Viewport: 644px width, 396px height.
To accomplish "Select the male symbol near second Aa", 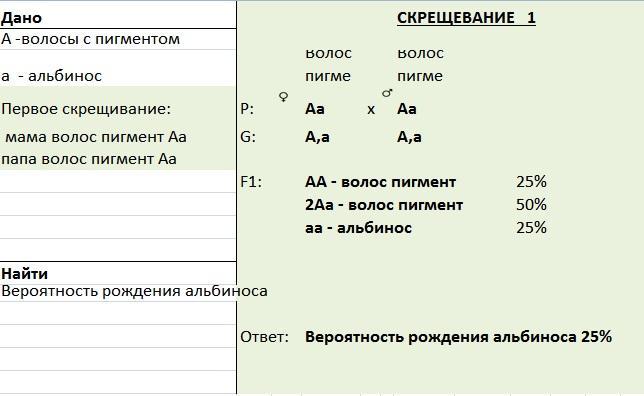I will [387, 93].
